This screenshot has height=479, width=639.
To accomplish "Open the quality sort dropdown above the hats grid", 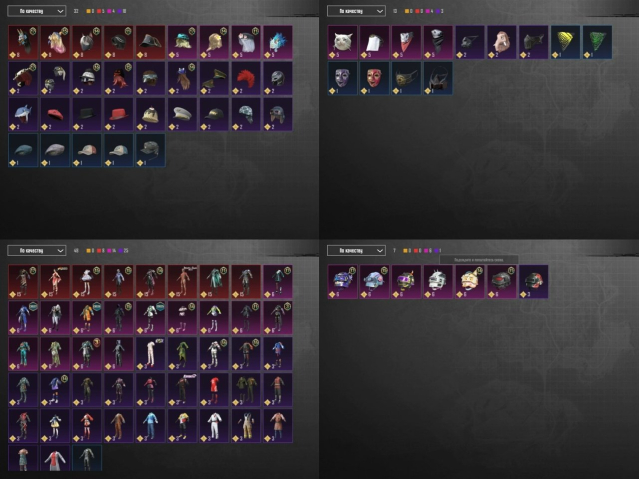I will pyautogui.click(x=37, y=11).
